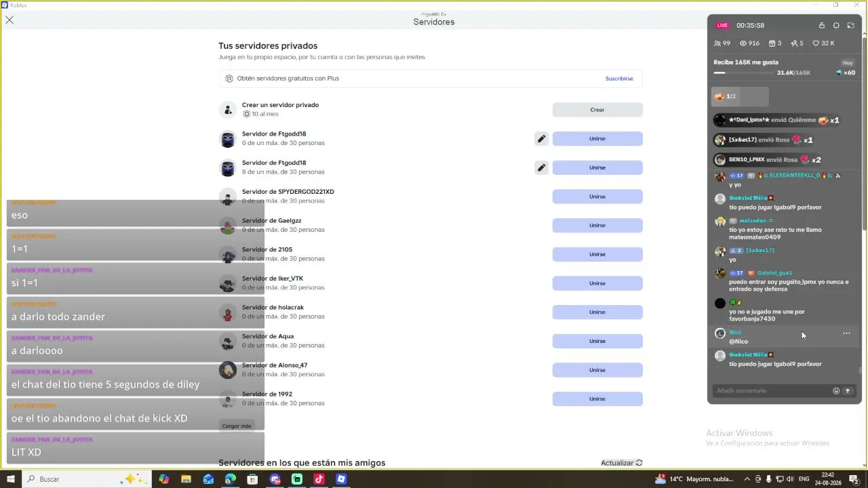Click the username Nico in chat
Viewport: 868px width, 488px height.
tap(735, 333)
